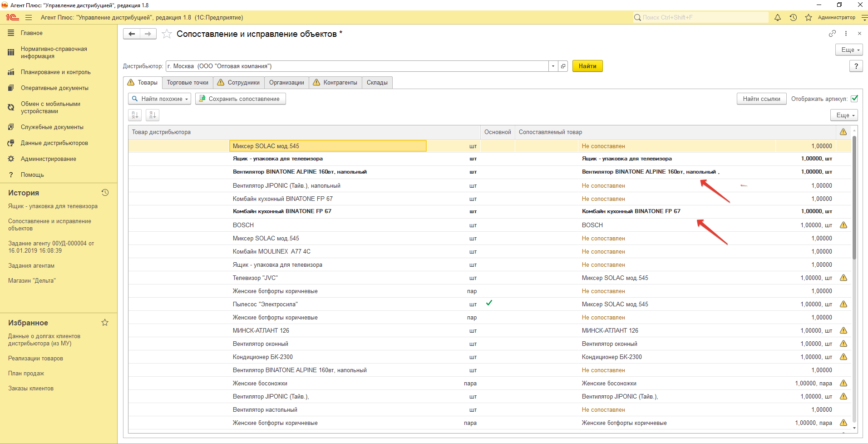The width and height of the screenshot is (868, 444).
Task: Click the table vertical scrollbar
Action: coord(854,198)
